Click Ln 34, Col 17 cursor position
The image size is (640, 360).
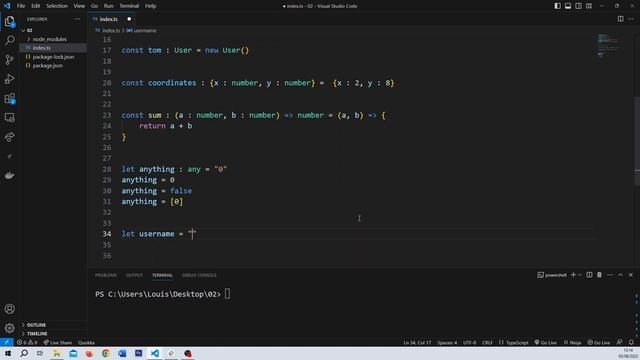click(x=417, y=342)
